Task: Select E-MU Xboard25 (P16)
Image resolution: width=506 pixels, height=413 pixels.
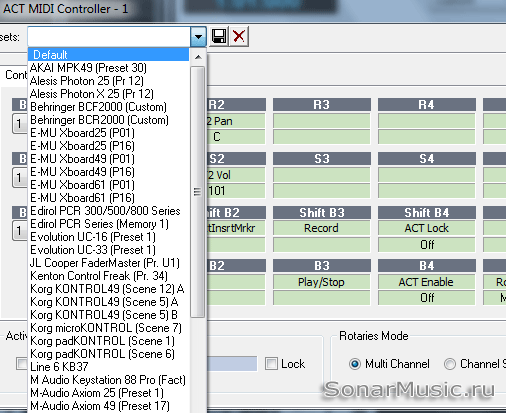Action: [108, 146]
